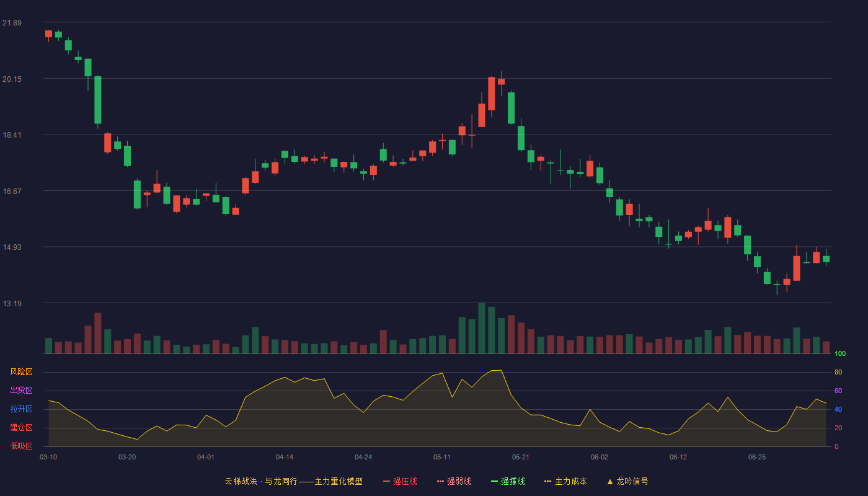Click the 03-10 date axis label
Image resolution: width=868 pixels, height=496 pixels.
click(48, 457)
